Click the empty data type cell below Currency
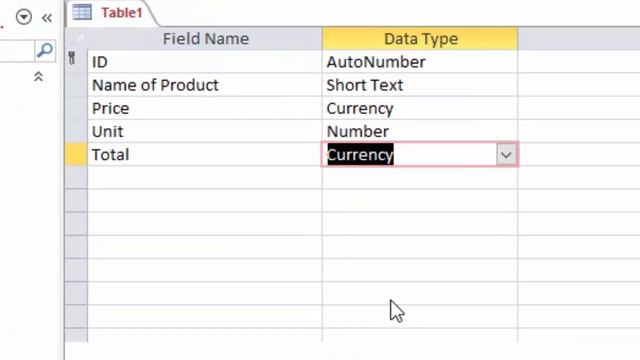Screen dimensions: 640x360 pyautogui.click(x=420, y=178)
